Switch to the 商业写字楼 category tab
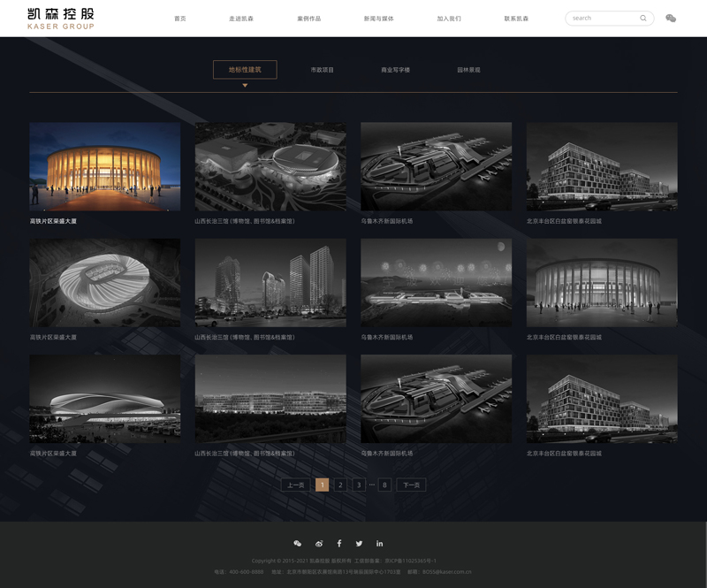This screenshot has width=707, height=588. point(395,70)
